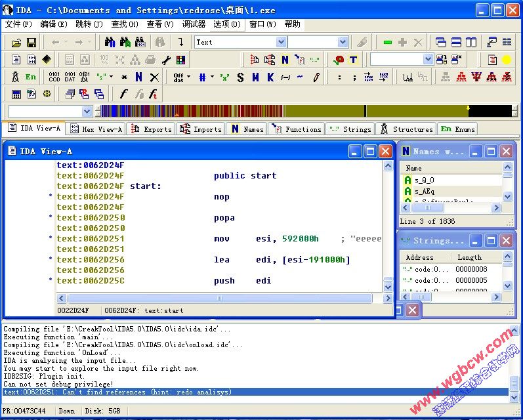Click the red flower icon
The image size is (523, 420).
339,60
